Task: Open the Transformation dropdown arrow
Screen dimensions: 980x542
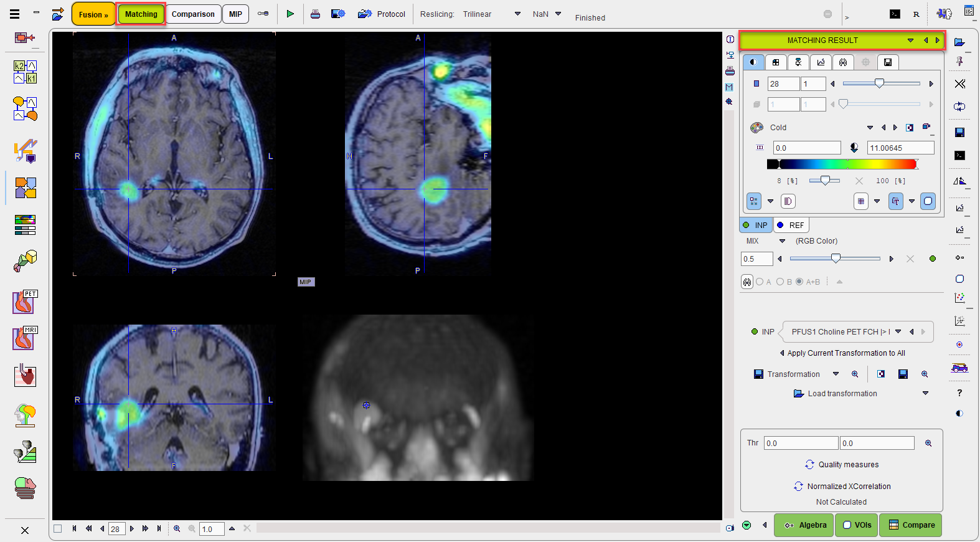Action: [836, 374]
